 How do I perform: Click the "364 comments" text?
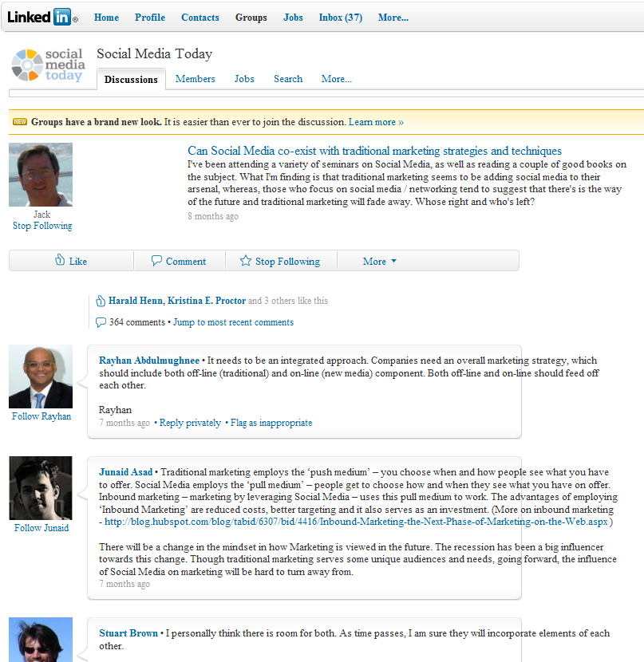tap(137, 322)
